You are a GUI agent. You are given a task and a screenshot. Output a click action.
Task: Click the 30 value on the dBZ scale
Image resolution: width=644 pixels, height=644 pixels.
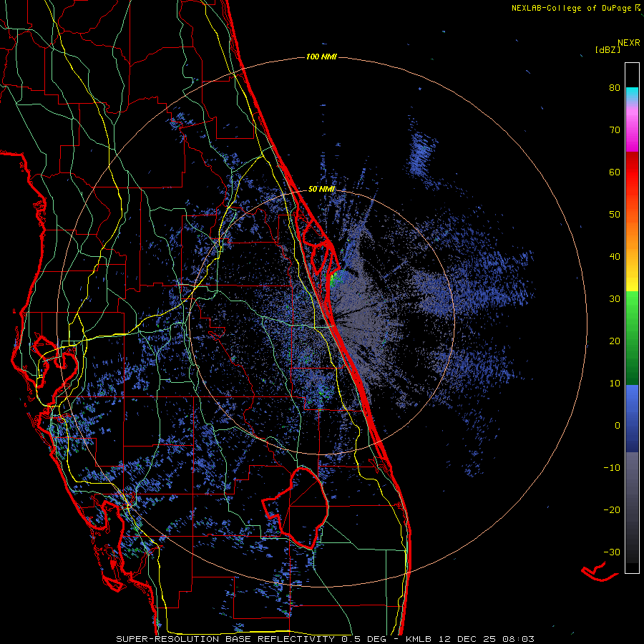tap(615, 298)
